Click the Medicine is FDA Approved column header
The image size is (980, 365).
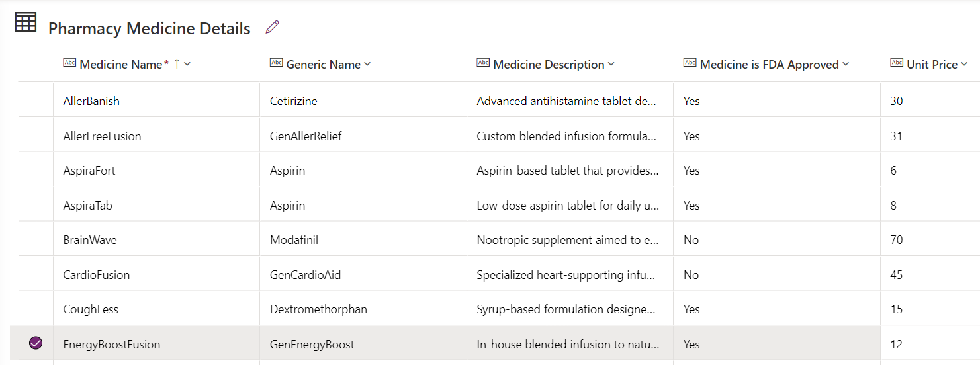pyautogui.click(x=769, y=65)
